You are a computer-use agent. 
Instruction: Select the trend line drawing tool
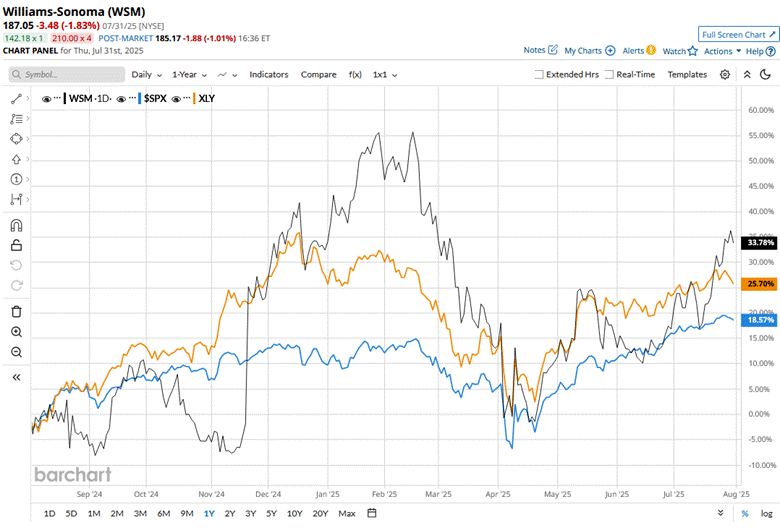point(16,99)
